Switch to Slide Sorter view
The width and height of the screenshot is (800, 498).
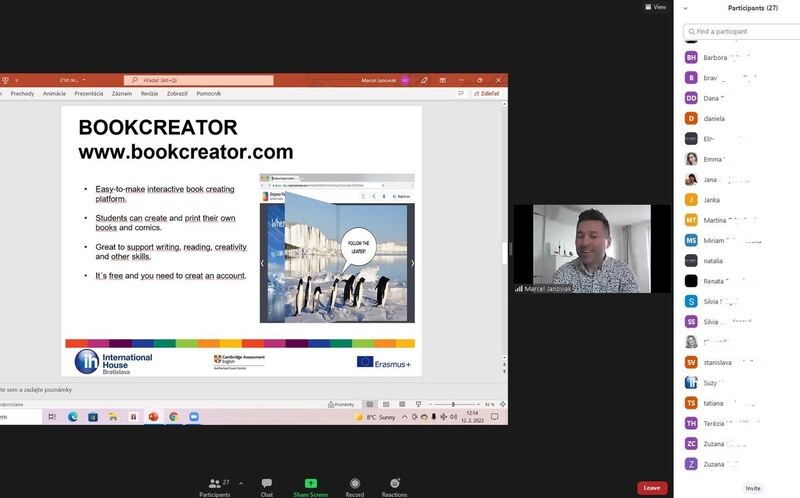point(386,404)
